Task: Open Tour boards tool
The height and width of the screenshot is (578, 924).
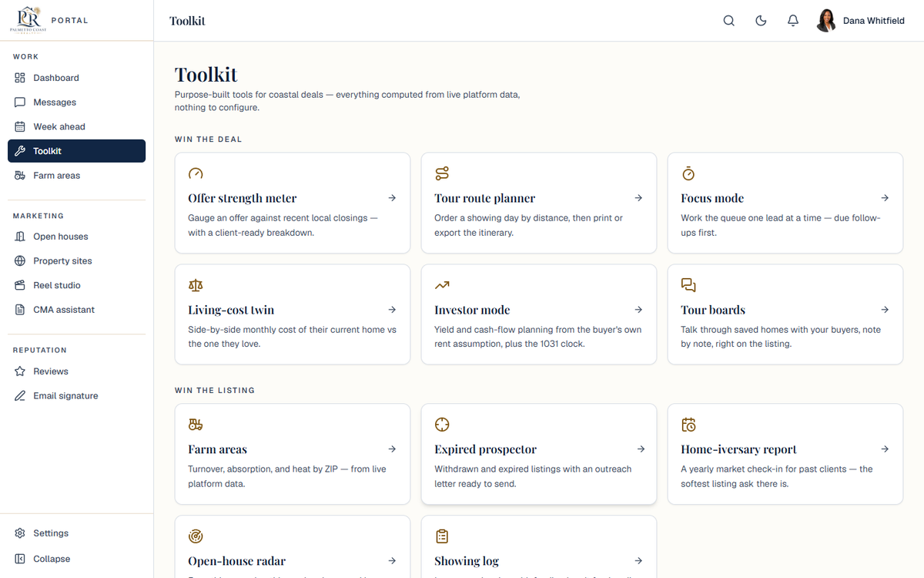Action: tap(785, 314)
